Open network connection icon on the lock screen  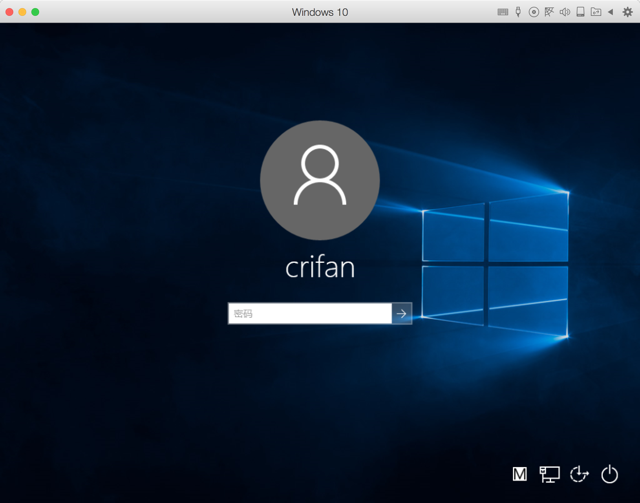click(549, 474)
